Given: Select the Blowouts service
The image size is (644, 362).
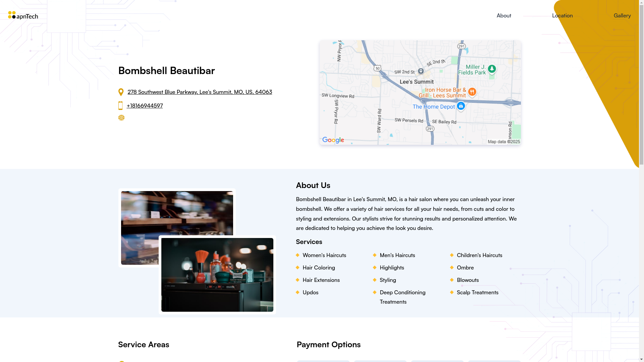Looking at the screenshot, I should 468,280.
